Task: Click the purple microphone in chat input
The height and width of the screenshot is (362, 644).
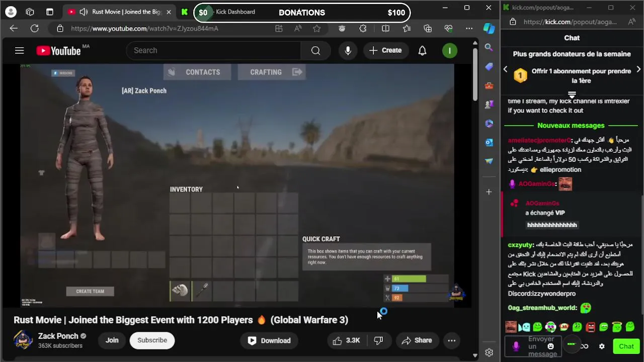Action: [x=516, y=346]
